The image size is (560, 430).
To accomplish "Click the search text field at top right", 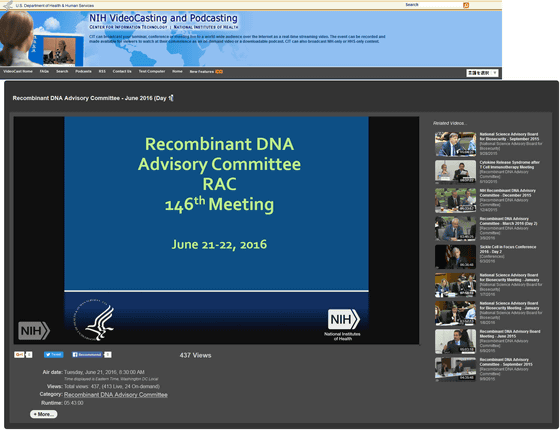I will pos(440,5).
